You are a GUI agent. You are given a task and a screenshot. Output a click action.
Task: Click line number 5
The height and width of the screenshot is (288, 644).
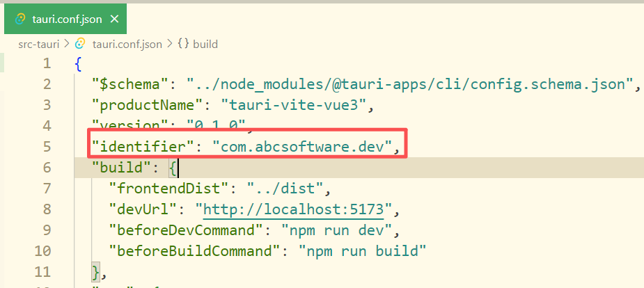47,147
